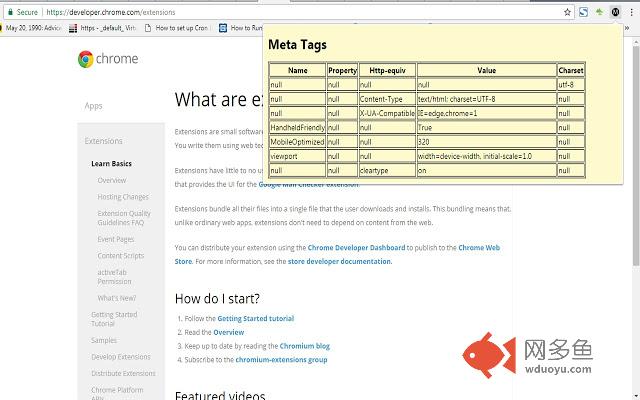Screen dimensions: 640x400
Task: Select the HandheldFriendly name cell
Action: click(298, 128)
